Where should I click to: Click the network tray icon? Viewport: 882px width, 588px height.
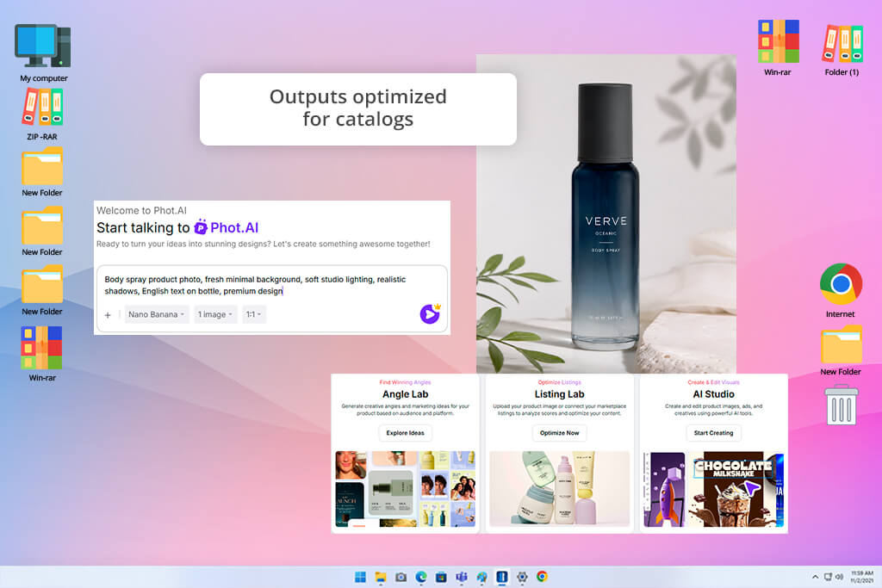828,577
